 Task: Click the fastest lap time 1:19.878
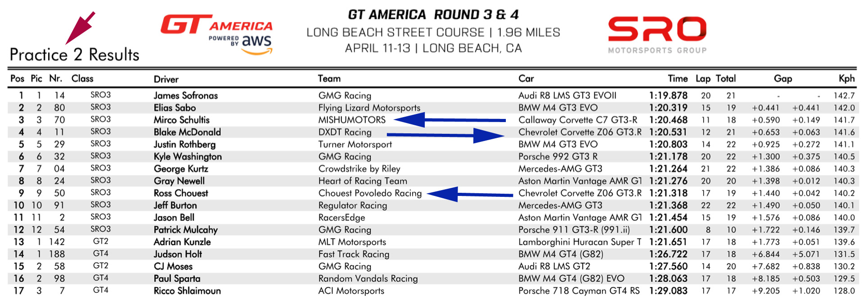tap(668, 95)
